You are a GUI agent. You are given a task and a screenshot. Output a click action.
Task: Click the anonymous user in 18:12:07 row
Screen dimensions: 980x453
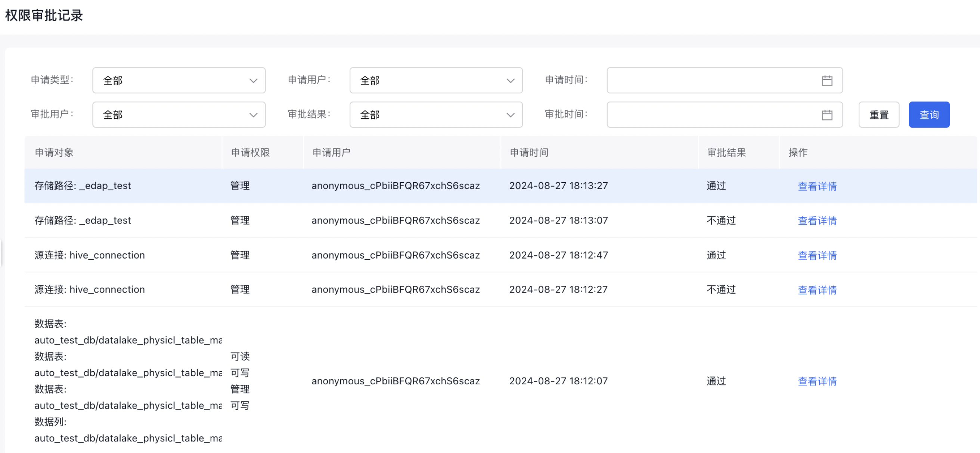396,381
